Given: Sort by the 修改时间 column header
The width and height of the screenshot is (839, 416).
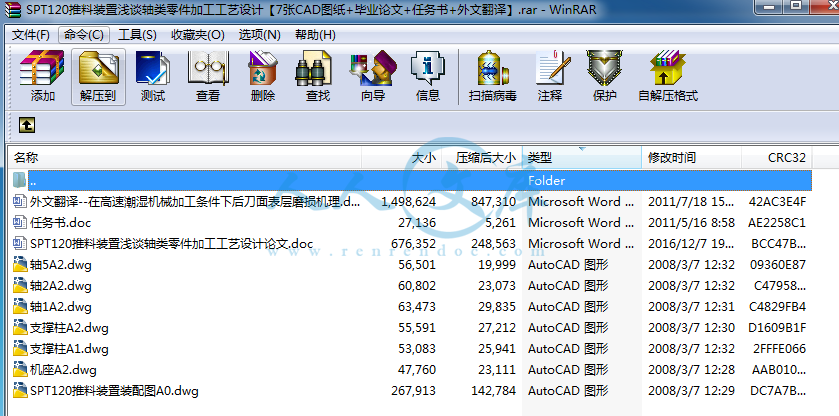Looking at the screenshot, I should point(692,158).
